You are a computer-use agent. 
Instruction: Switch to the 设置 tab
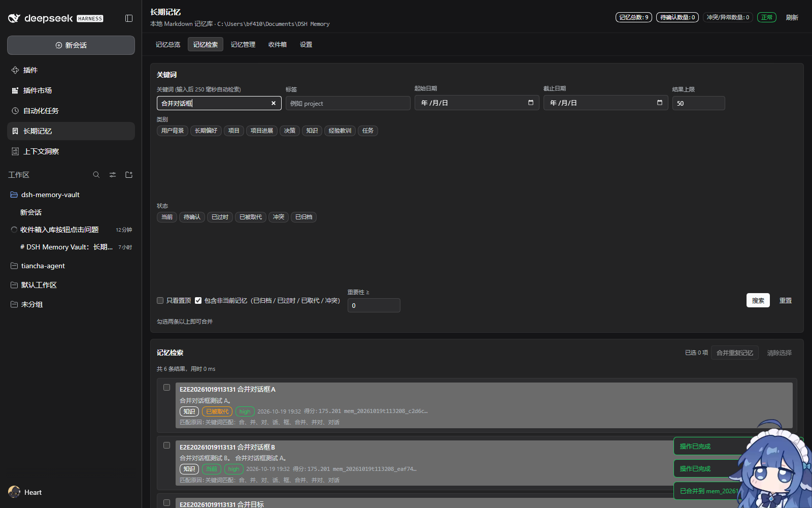[x=306, y=45]
